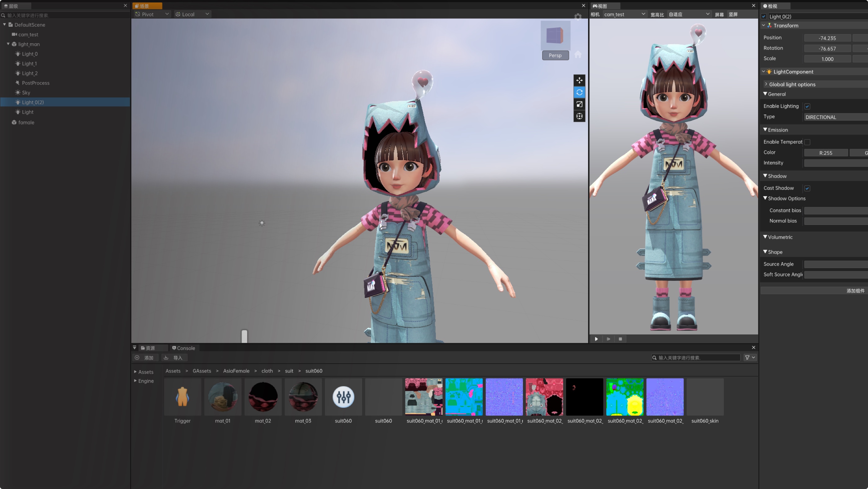This screenshot has width=868, height=489.
Task: Click the Persp projection button
Action: click(x=555, y=55)
